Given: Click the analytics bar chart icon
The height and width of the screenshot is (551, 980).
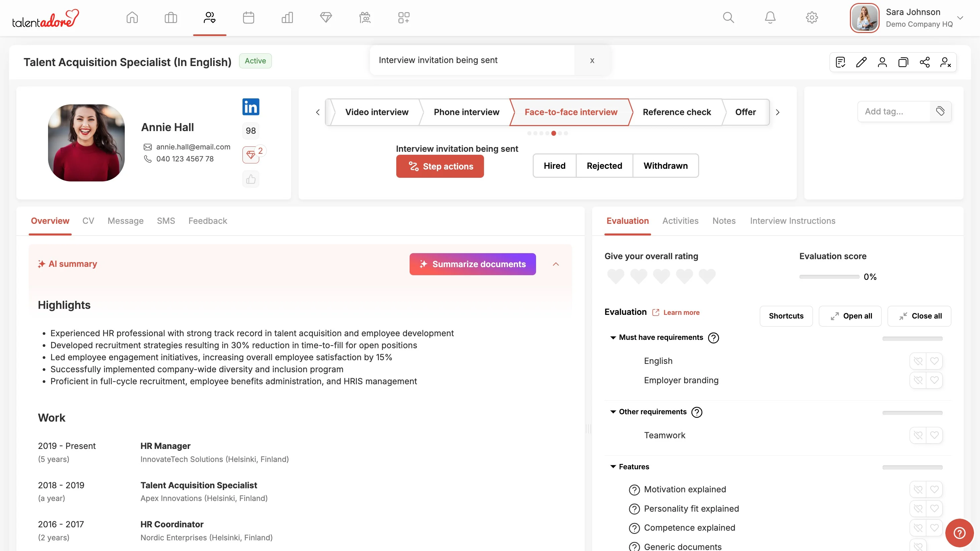Looking at the screenshot, I should click(287, 17).
